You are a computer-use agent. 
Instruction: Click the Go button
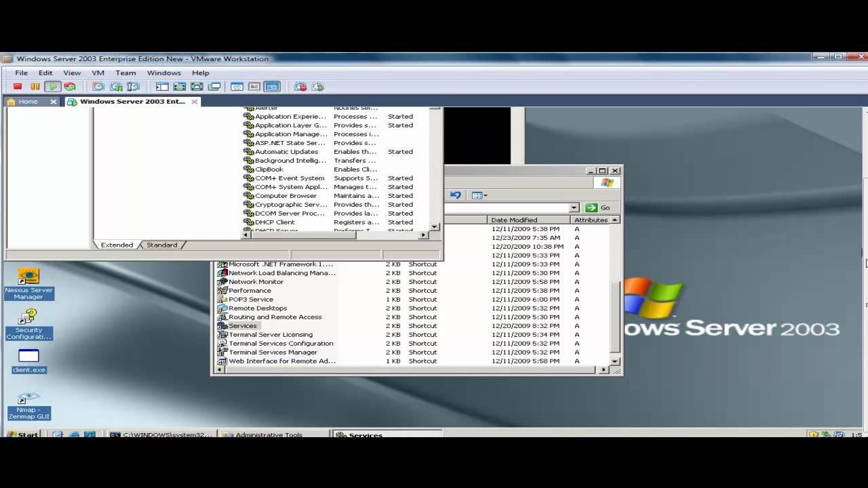coord(599,207)
